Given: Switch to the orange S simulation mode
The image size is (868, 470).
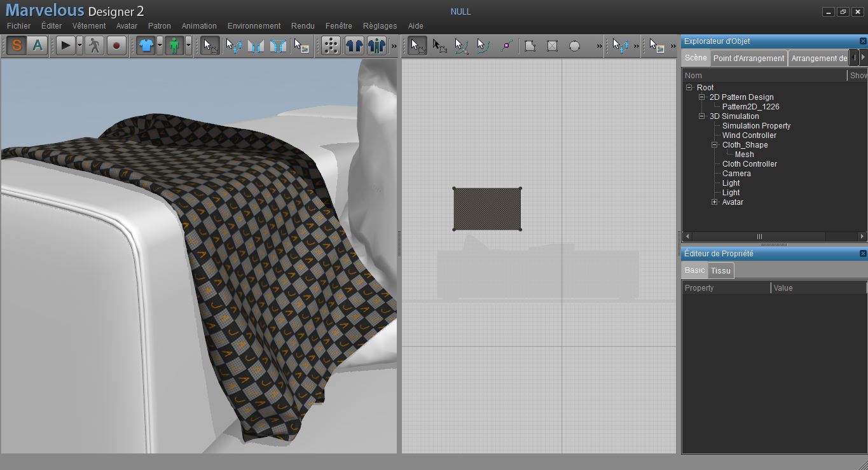Looking at the screenshot, I should [x=17, y=46].
